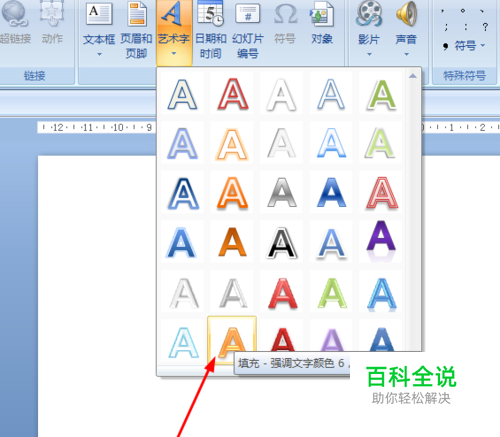Choose the black fill WordArt, fourth row
Viewport: 500px width, 437px height.
282,243
